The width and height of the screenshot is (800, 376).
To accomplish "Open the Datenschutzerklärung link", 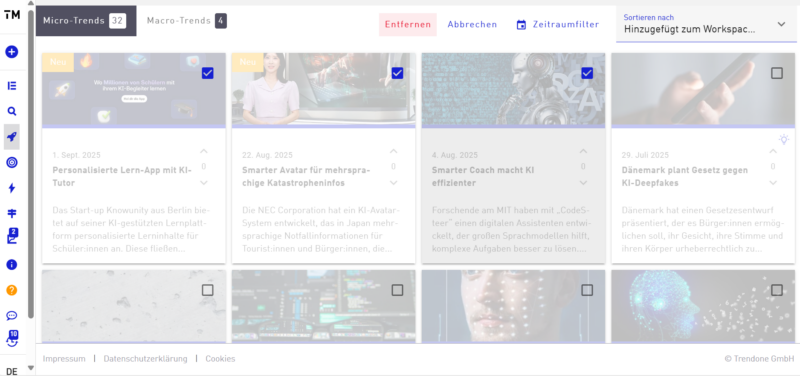I will click(145, 359).
